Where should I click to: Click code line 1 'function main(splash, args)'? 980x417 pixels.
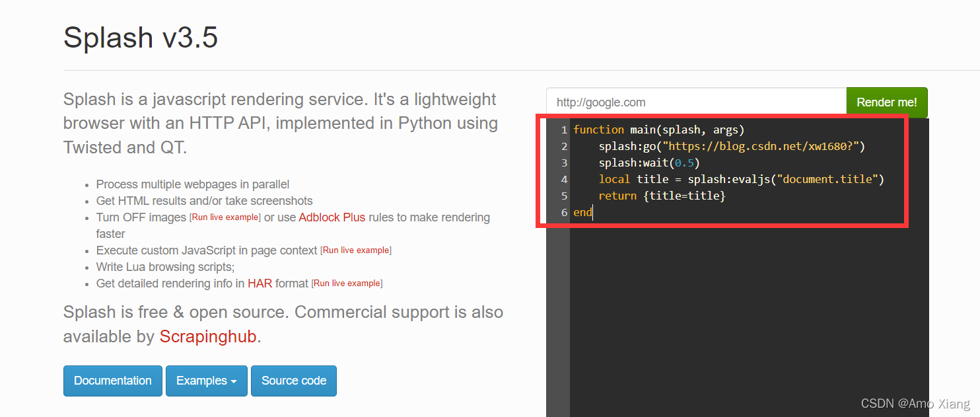pos(659,130)
